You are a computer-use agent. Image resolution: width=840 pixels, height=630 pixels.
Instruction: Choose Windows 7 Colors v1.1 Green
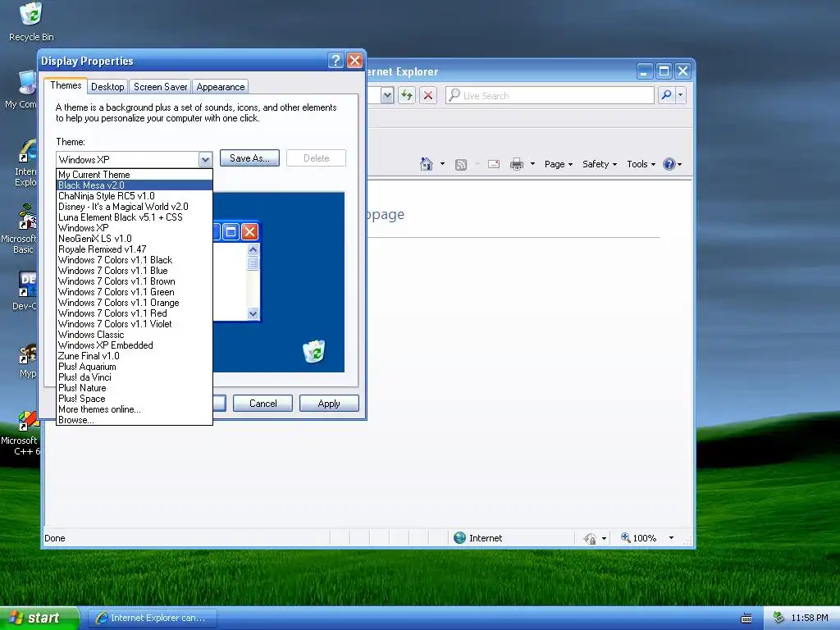point(135,293)
